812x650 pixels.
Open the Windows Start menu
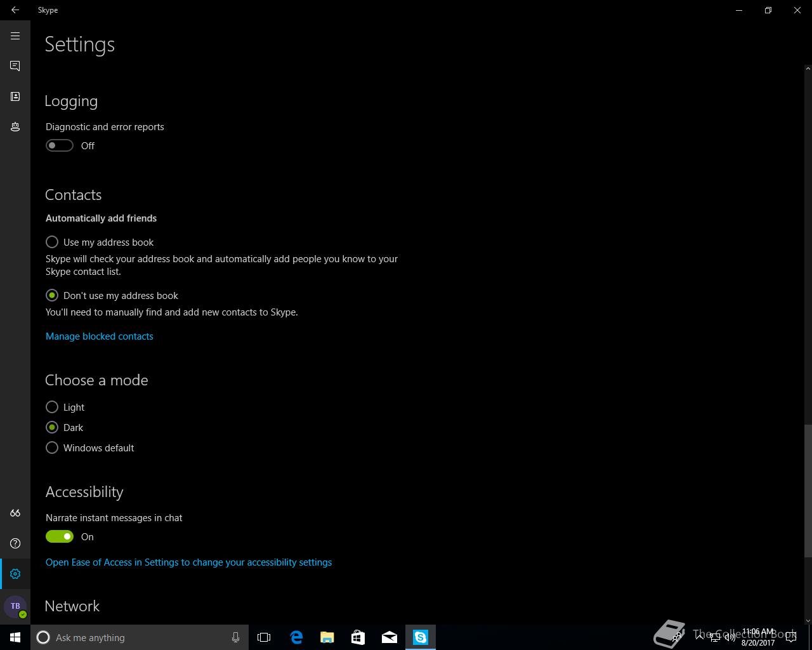point(15,637)
